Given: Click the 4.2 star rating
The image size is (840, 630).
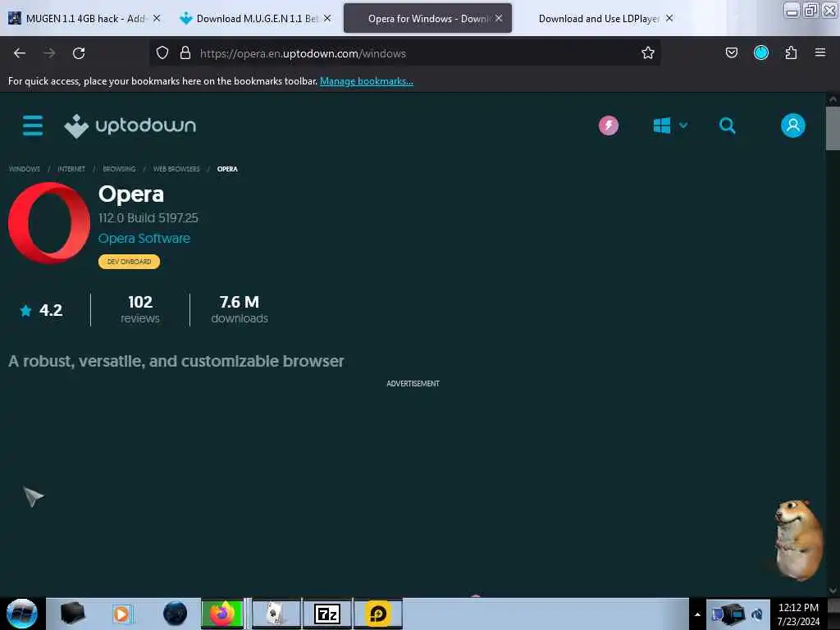Looking at the screenshot, I should tap(41, 310).
